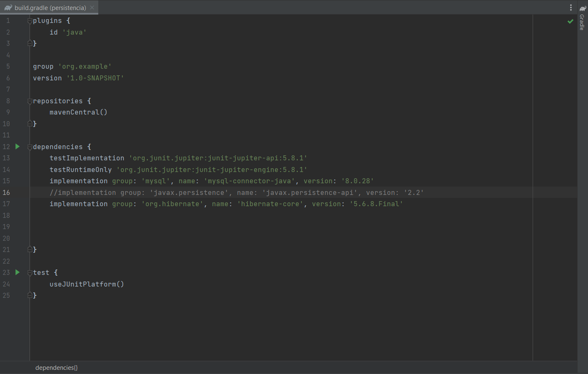Fold at dependencies closing brace
The height and width of the screenshot is (374, 588).
30,249
